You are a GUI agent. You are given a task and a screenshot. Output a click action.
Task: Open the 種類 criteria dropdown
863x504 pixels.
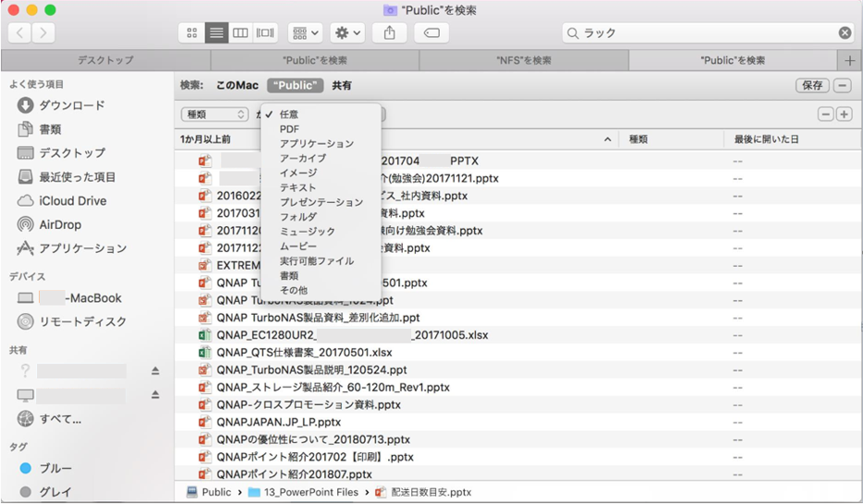[215, 114]
